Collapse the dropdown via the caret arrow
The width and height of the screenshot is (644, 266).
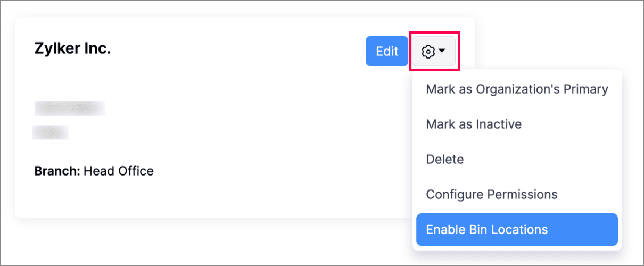(x=442, y=52)
